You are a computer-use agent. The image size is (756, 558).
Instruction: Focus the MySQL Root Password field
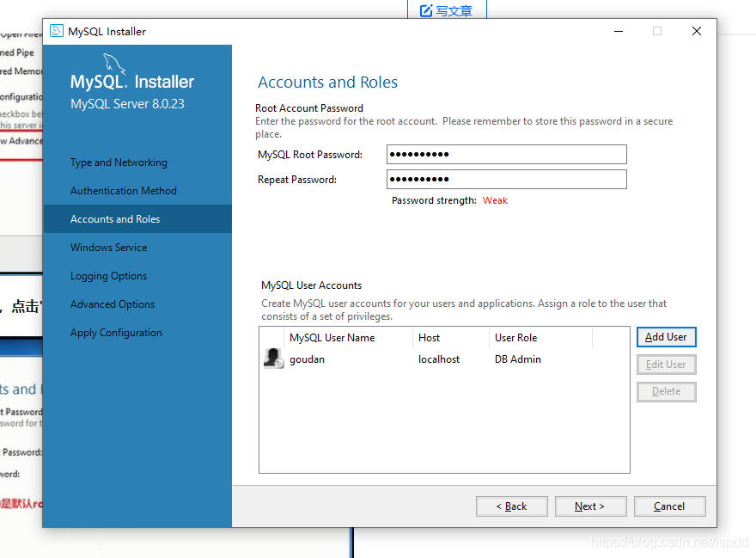(506, 155)
